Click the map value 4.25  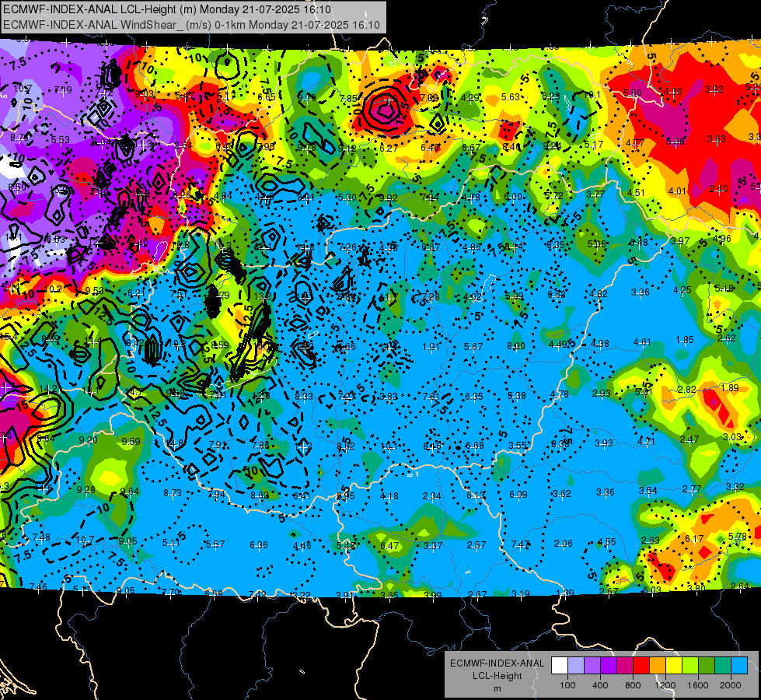click(682, 290)
